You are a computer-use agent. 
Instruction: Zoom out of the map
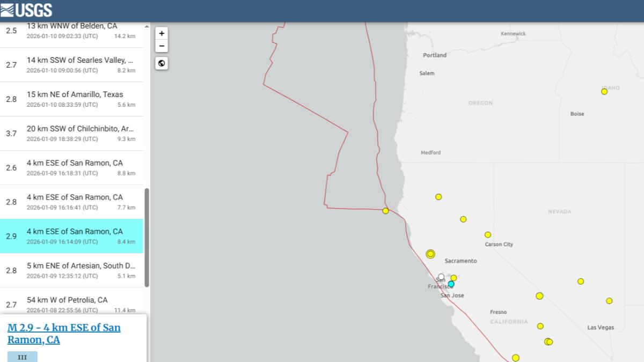click(x=162, y=46)
